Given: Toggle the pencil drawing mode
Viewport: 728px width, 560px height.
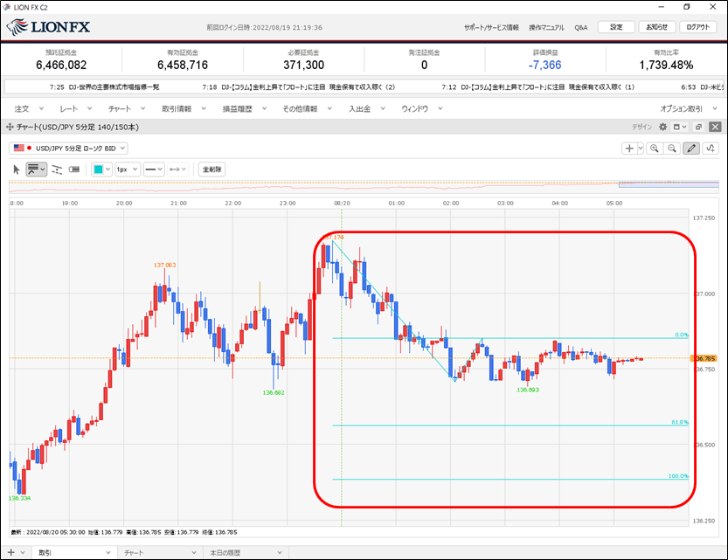Looking at the screenshot, I should (x=691, y=149).
